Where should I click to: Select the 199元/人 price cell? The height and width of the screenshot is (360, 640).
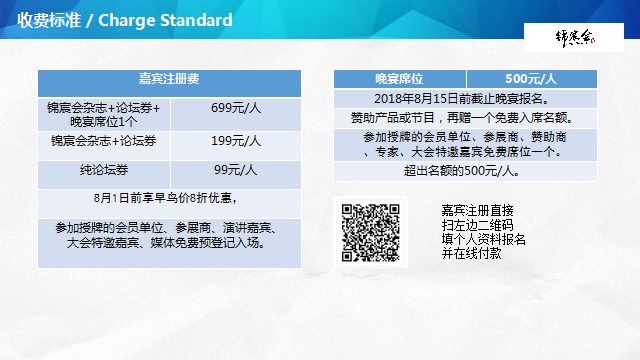236,146
